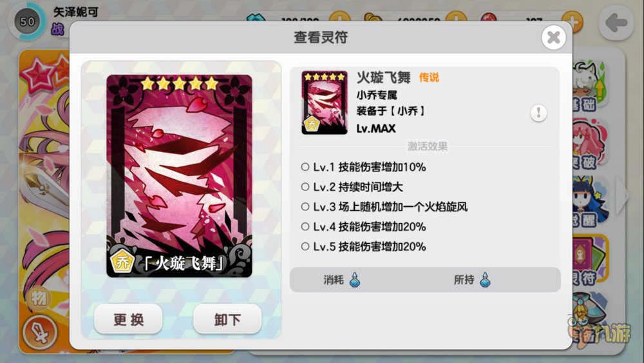Click the 所持 potion icon
644x363 pixels.
485,280
